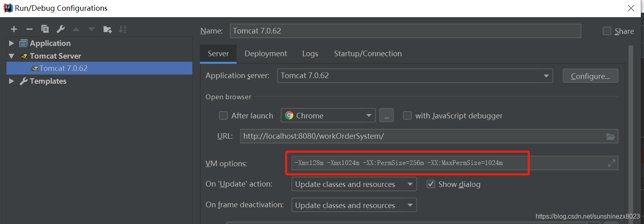
Task: Click the Configure... button
Action: click(x=590, y=76)
